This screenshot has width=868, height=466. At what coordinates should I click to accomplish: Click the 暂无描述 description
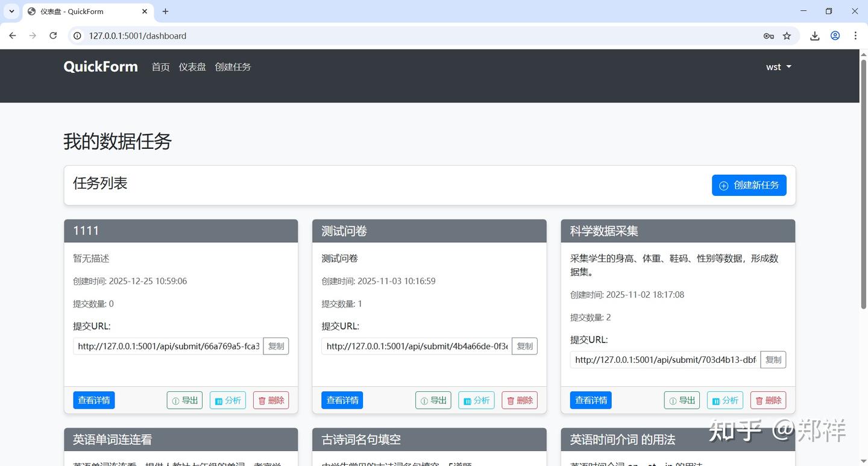click(x=91, y=258)
